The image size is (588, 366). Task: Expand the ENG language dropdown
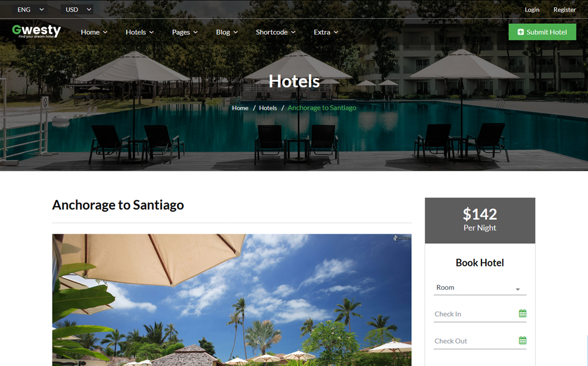30,9
